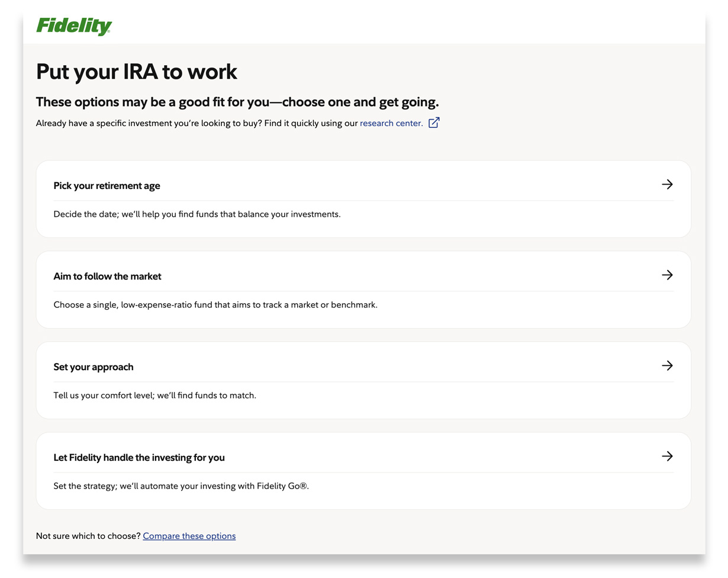The image size is (728, 578).
Task: Open the external link icon beside research center
Action: (434, 123)
